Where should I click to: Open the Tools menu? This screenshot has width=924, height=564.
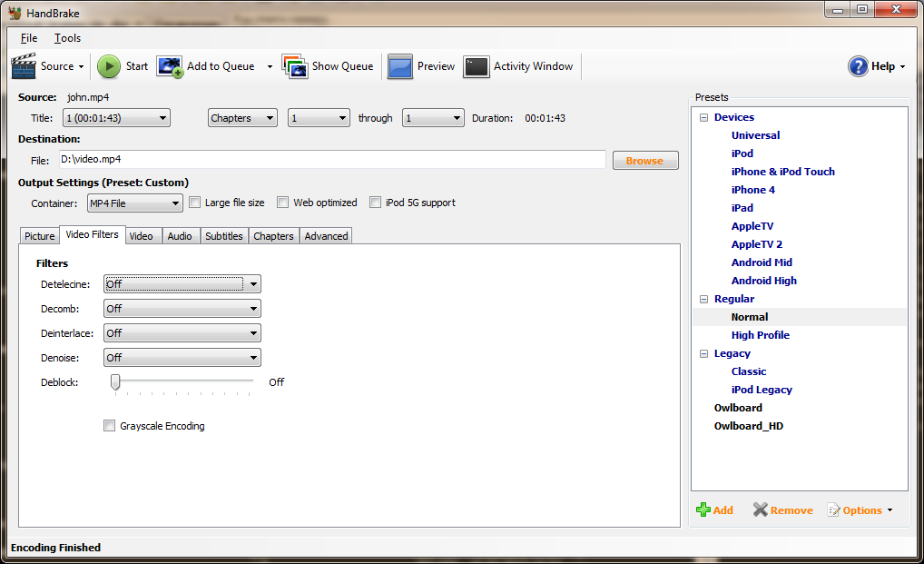click(x=67, y=38)
